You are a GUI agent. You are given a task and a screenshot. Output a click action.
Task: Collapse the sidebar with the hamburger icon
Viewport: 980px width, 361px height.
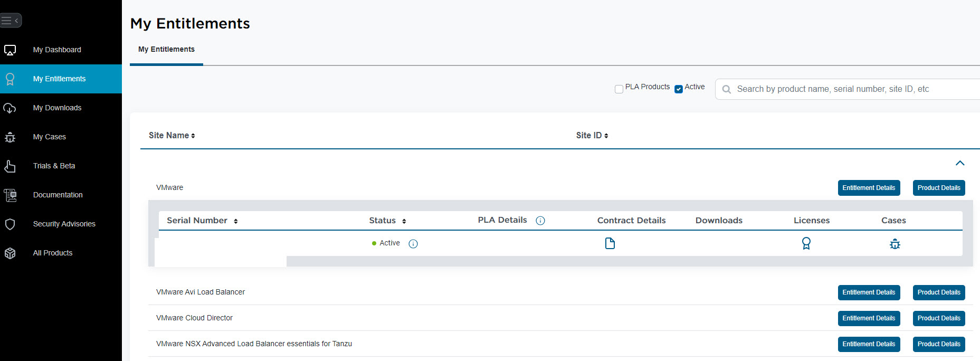(10, 21)
